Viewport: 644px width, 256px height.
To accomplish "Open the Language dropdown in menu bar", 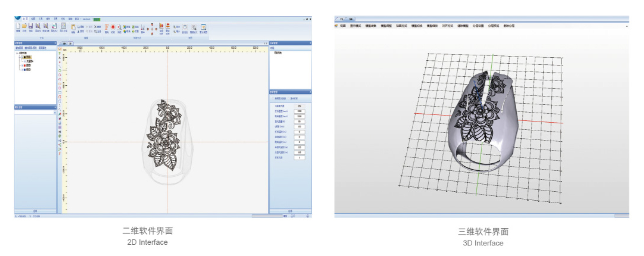I will (87, 19).
